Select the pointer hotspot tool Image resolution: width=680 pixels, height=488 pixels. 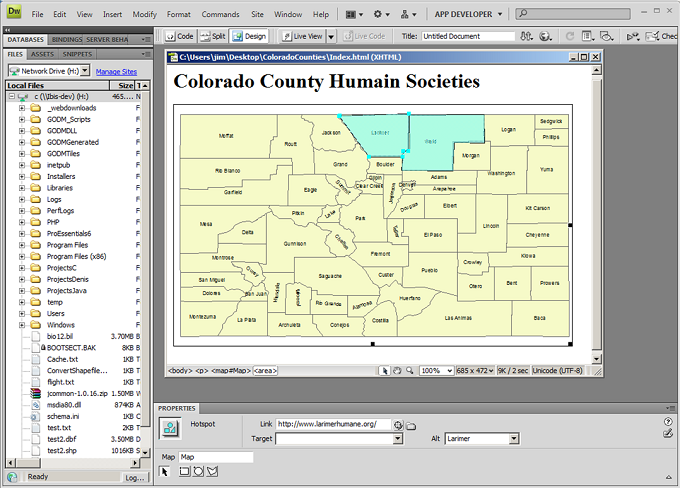click(x=167, y=471)
